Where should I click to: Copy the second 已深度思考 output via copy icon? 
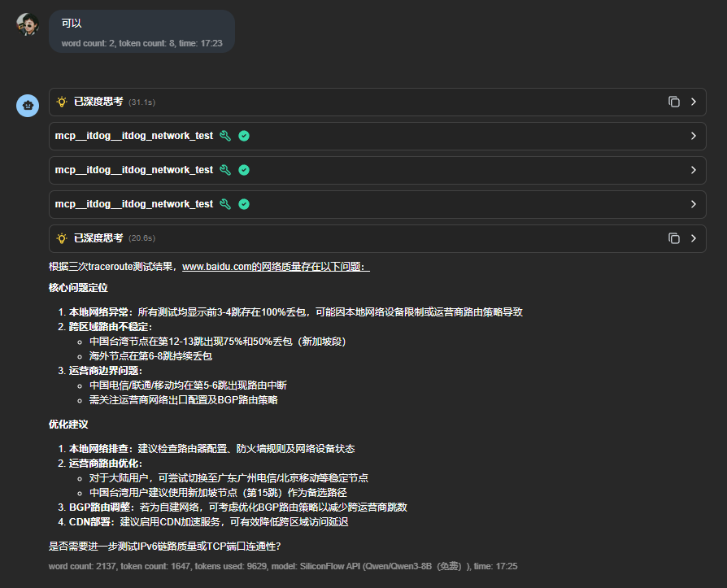click(x=673, y=238)
